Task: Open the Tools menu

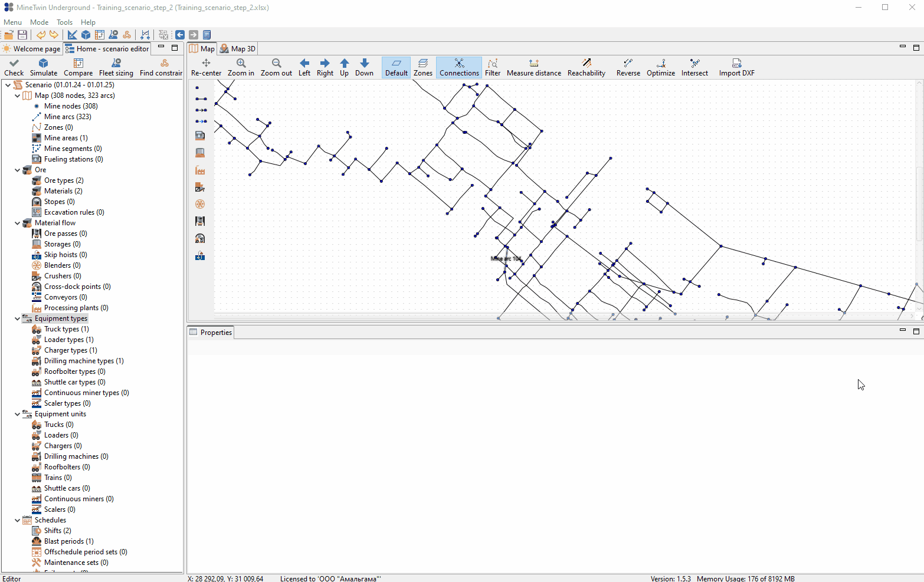Action: (64, 22)
